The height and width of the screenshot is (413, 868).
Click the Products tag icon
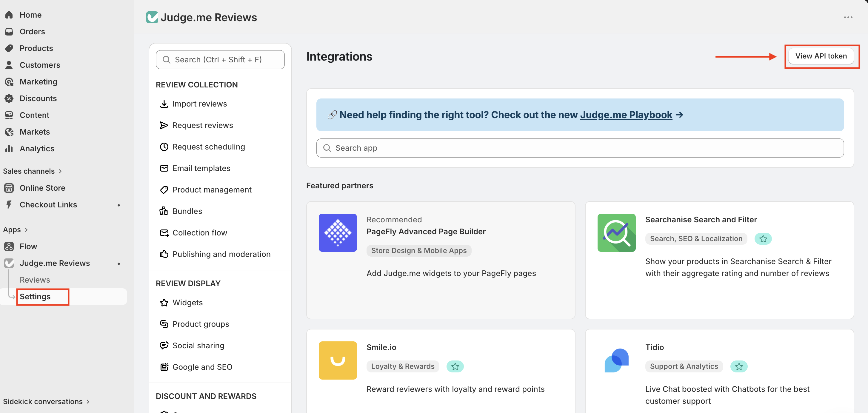point(9,48)
